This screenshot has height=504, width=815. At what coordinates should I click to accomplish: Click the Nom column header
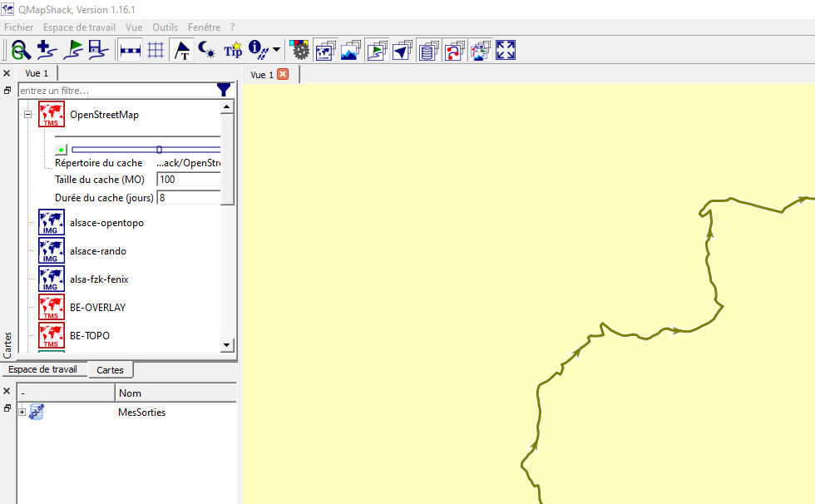coord(175,393)
